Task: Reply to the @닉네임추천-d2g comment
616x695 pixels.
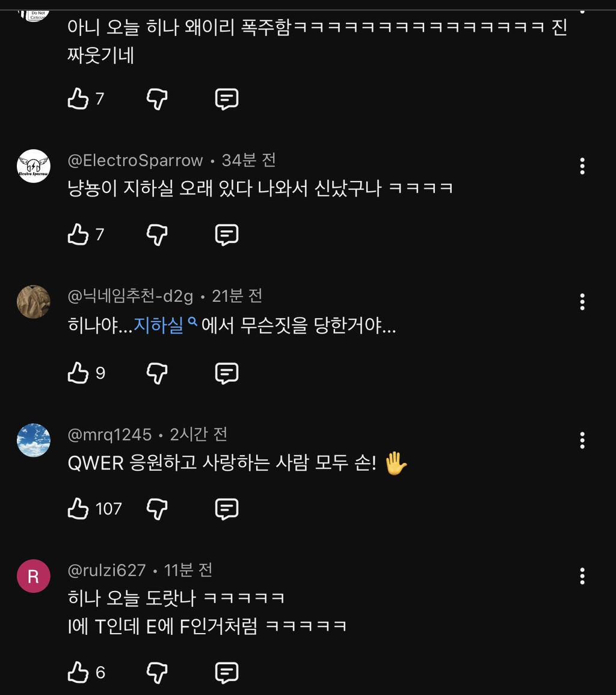Action: click(227, 373)
